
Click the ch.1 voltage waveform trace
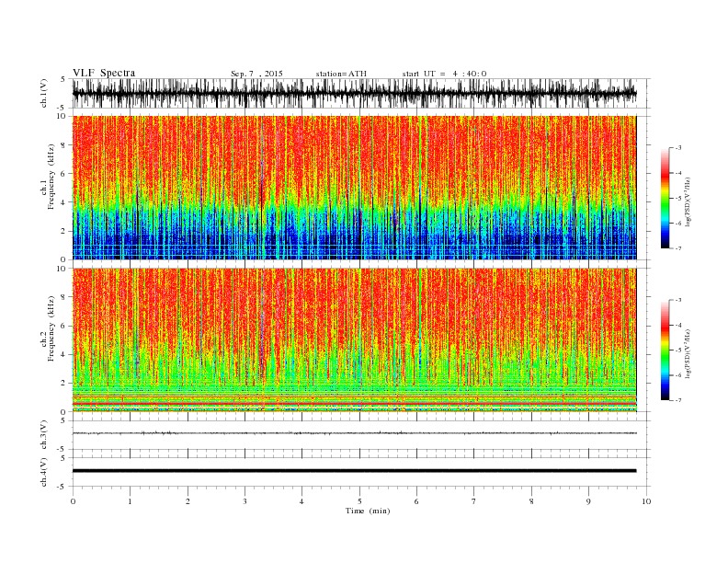[x=354, y=93]
